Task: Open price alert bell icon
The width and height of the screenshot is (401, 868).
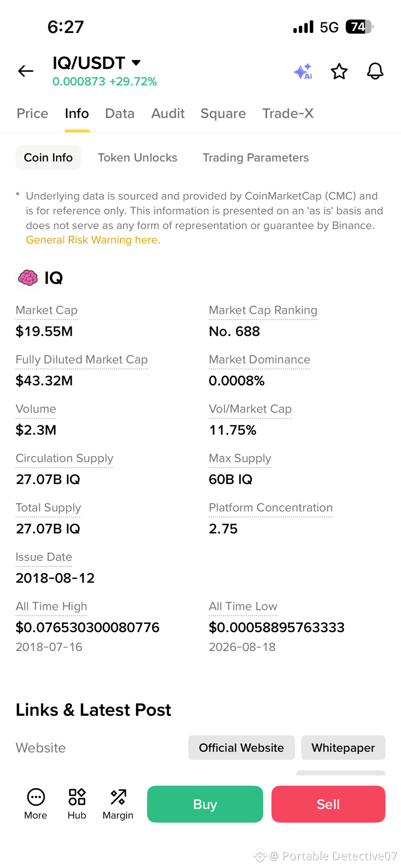Action: [x=375, y=71]
